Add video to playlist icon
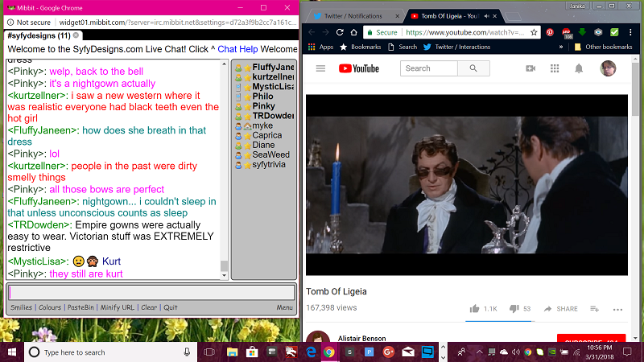The width and height of the screenshot is (644, 362). (594, 309)
